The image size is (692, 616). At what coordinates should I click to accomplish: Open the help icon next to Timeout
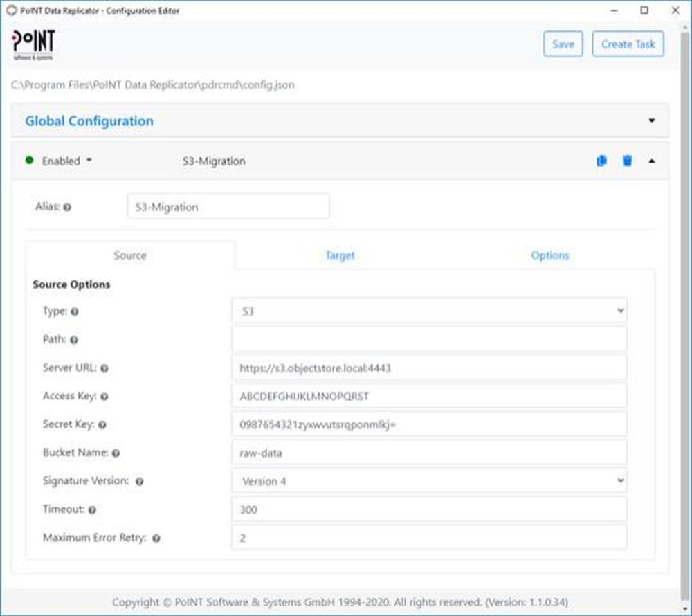pyautogui.click(x=92, y=509)
